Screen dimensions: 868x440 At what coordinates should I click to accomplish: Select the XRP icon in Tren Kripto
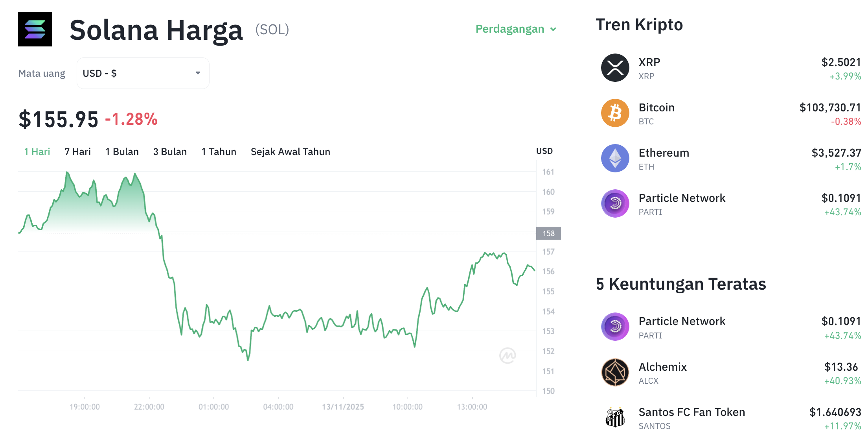point(615,68)
